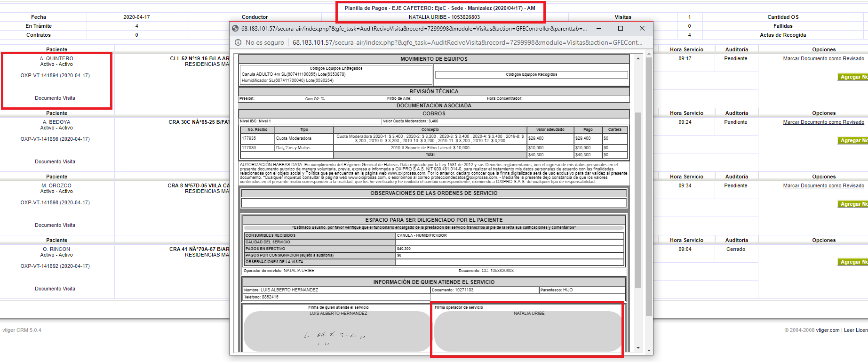Click visit code OXP-VT-141896 (2020-04-17)
This screenshot has width=868, height=362.
(55, 139)
